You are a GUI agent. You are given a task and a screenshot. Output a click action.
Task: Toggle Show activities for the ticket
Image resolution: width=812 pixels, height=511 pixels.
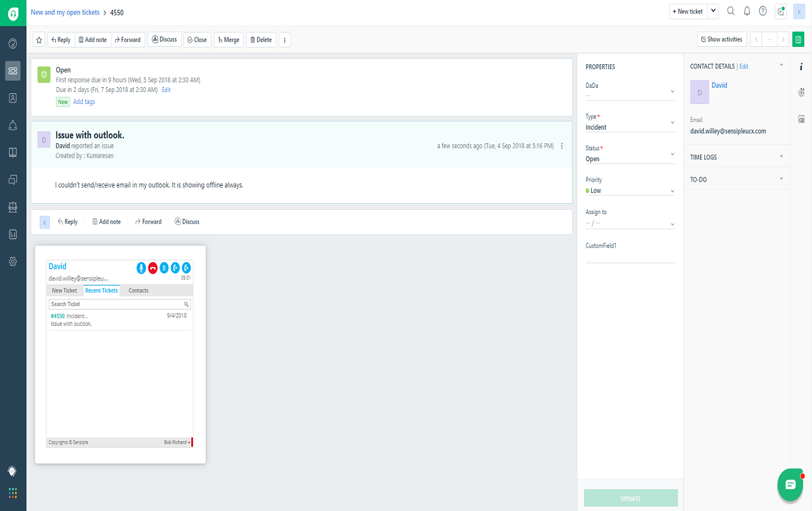click(x=721, y=39)
